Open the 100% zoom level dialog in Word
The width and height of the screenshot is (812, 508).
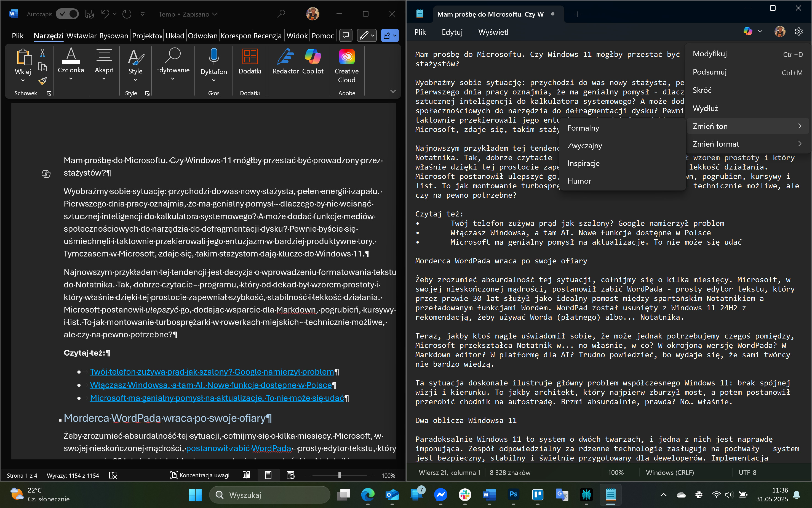click(388, 475)
